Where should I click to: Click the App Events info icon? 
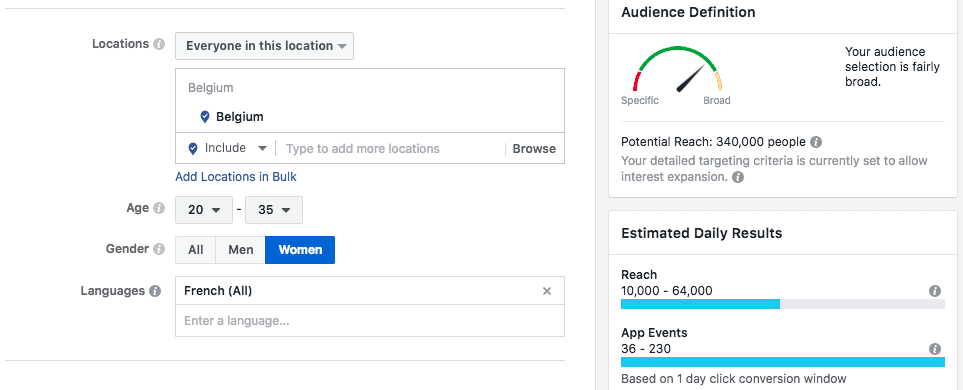pos(935,349)
